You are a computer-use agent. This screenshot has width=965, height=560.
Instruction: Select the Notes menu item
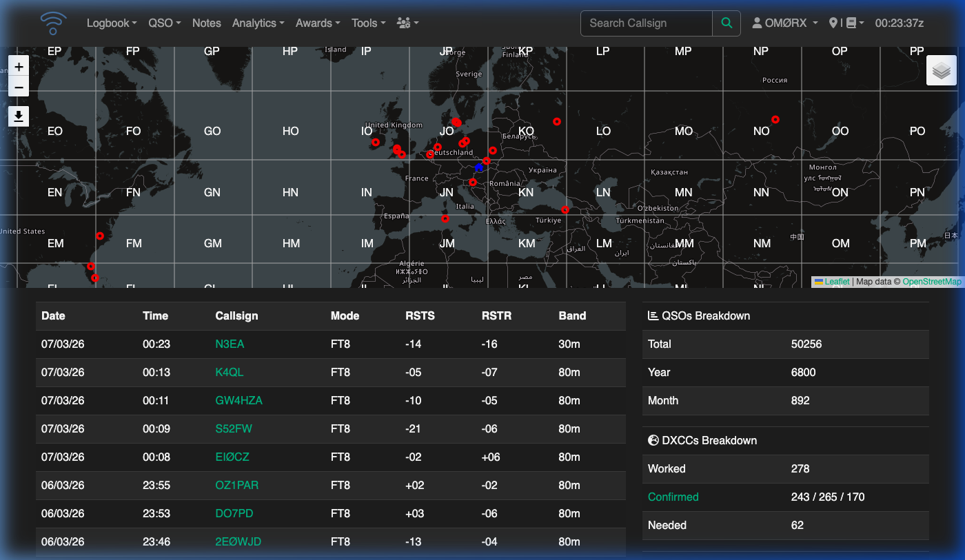(x=206, y=23)
